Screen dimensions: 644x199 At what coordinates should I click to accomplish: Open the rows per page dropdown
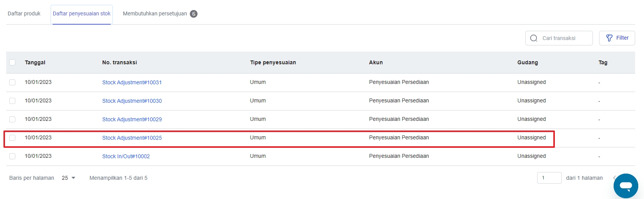pos(68,178)
